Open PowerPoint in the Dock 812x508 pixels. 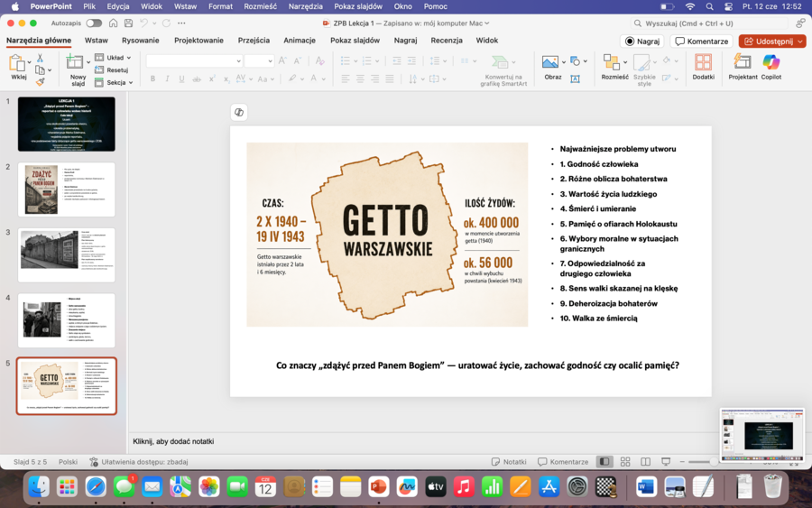click(x=379, y=486)
